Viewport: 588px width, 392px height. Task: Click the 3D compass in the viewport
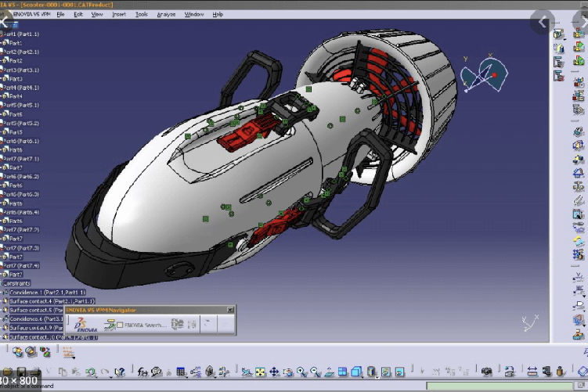[485, 75]
